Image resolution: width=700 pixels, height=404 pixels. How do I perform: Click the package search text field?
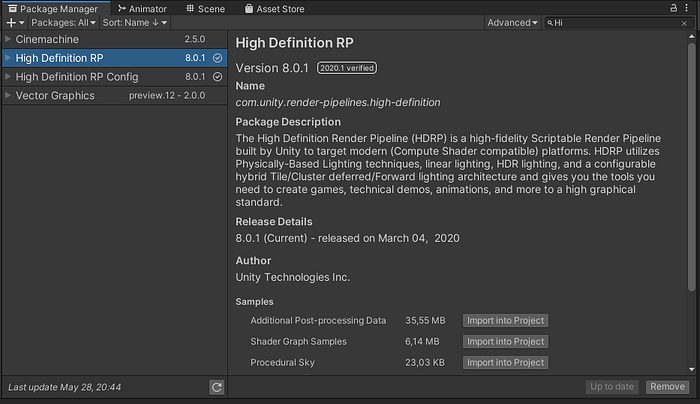[620, 22]
